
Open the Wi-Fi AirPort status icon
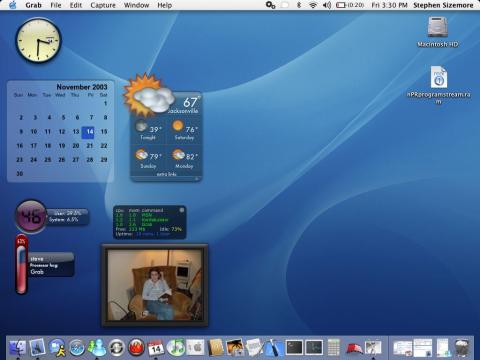pos(313,5)
